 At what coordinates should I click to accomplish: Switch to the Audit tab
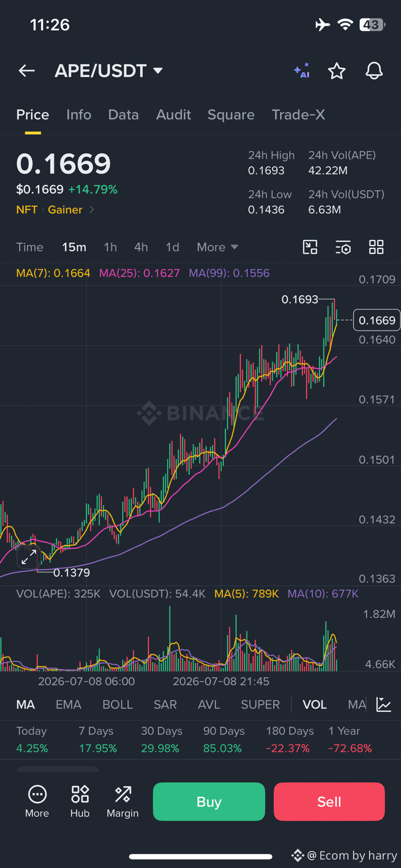point(173,115)
